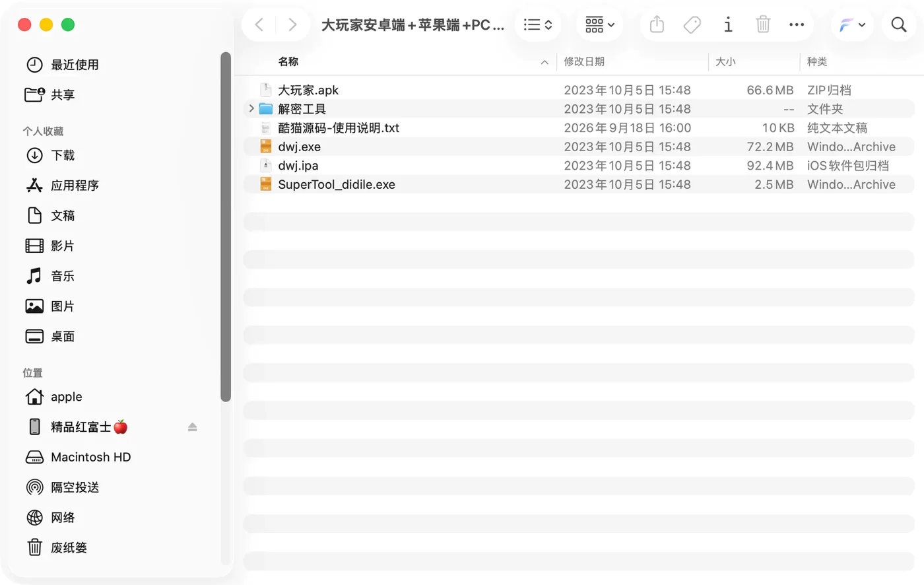The height and width of the screenshot is (585, 924).
Task: Sort by the 修改日期 column header
Action: click(x=584, y=61)
